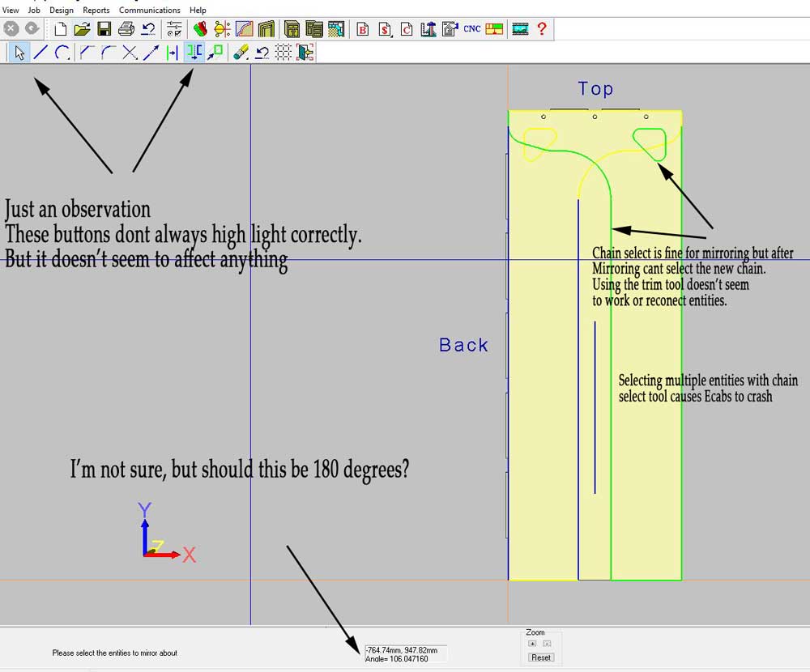Open the Design menu
The image size is (810, 672).
[x=61, y=11]
